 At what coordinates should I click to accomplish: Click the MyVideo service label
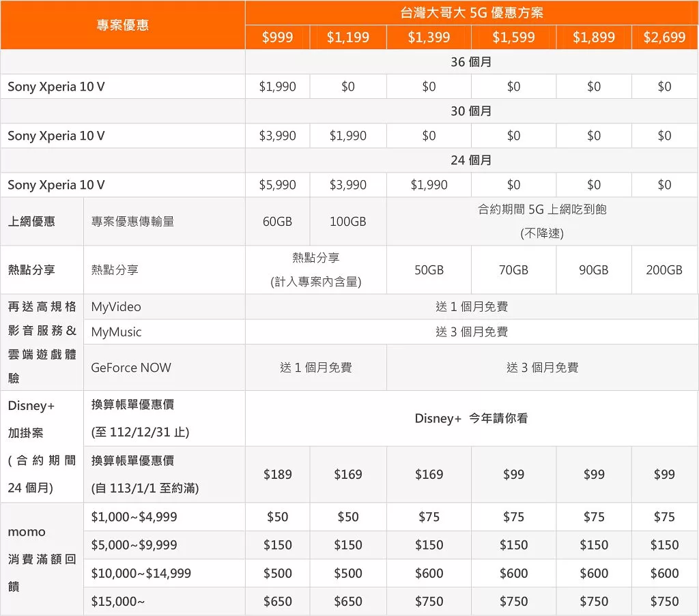pos(116,307)
